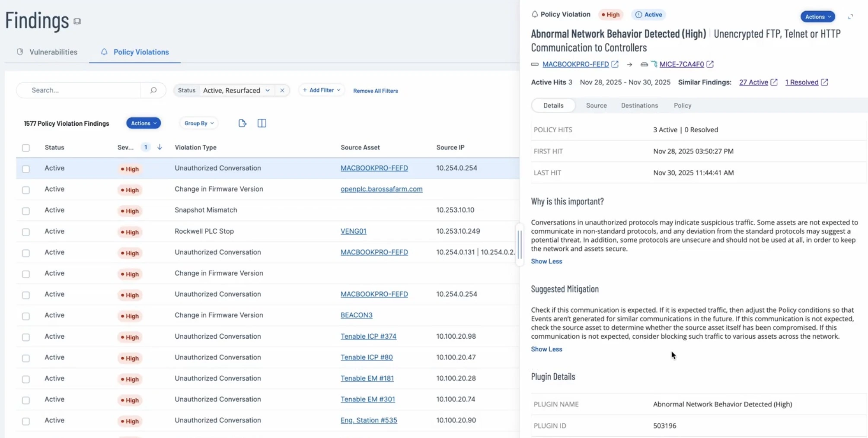Open 1 Resolved external link icon
The width and height of the screenshot is (868, 438).
click(x=824, y=82)
